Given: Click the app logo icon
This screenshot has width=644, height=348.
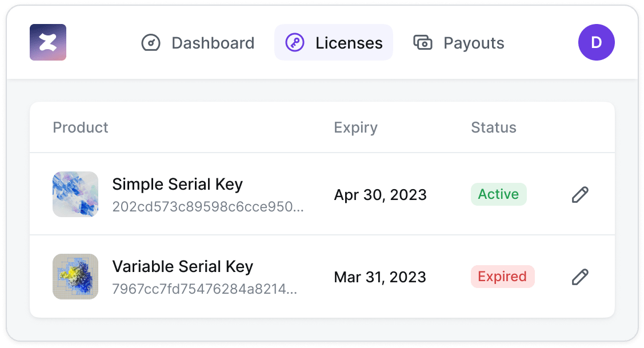Looking at the screenshot, I should pos(47,42).
